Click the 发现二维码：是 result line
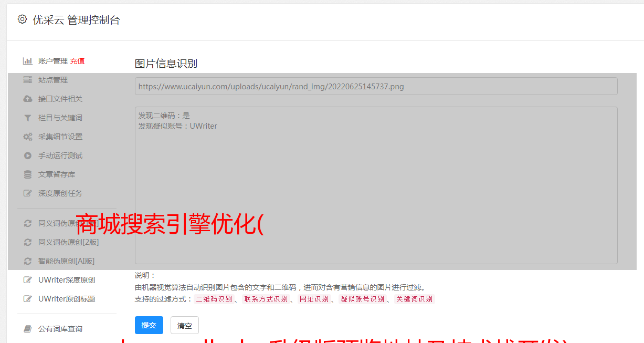Screen dimensions: 644x343 164,116
